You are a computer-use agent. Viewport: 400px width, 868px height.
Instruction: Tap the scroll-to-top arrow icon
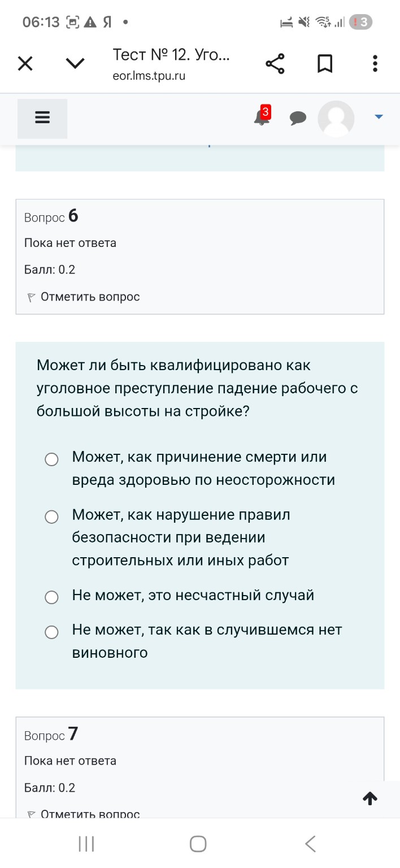tap(369, 798)
